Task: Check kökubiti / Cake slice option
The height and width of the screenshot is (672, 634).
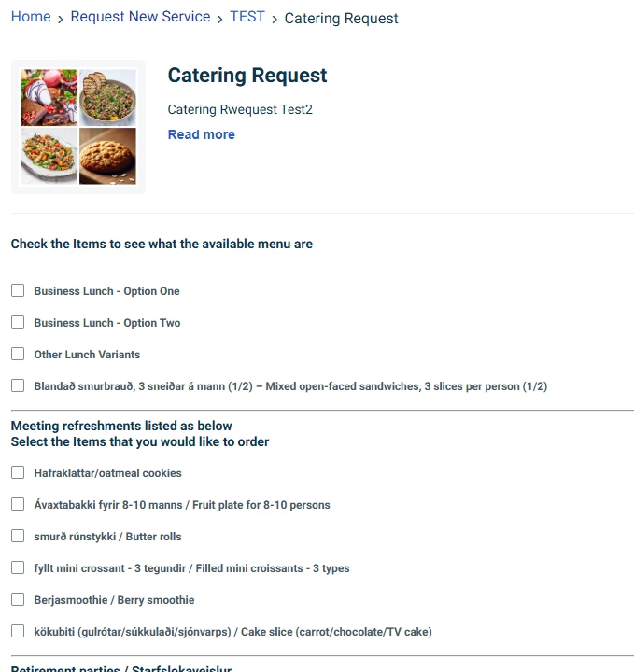Action: (x=18, y=631)
